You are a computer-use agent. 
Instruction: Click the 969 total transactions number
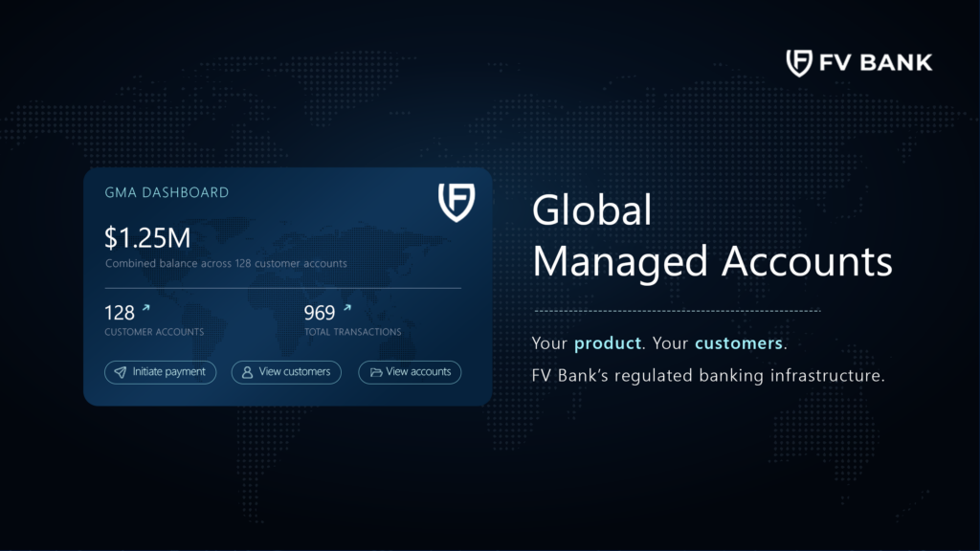click(320, 313)
